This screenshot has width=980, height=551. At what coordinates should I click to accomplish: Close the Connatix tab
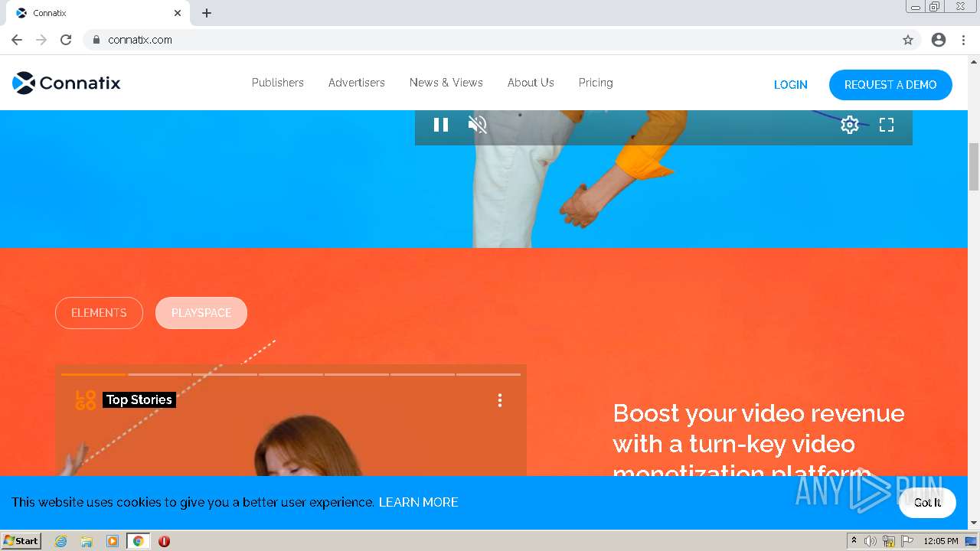(178, 13)
